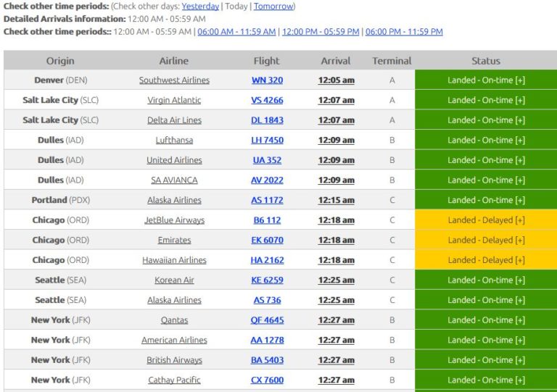The height and width of the screenshot is (392, 557).
Task: Expand status of flight CX 7600
Action: tap(486, 380)
